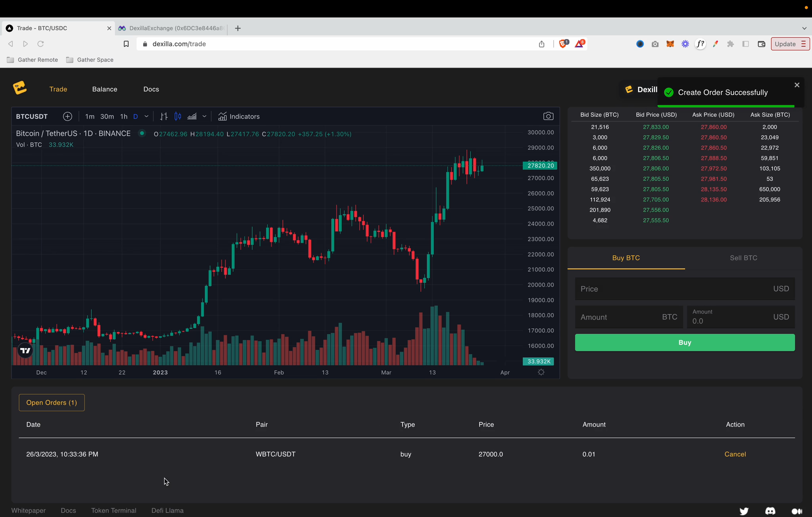Open the Gather Space bookmark folder

point(90,60)
